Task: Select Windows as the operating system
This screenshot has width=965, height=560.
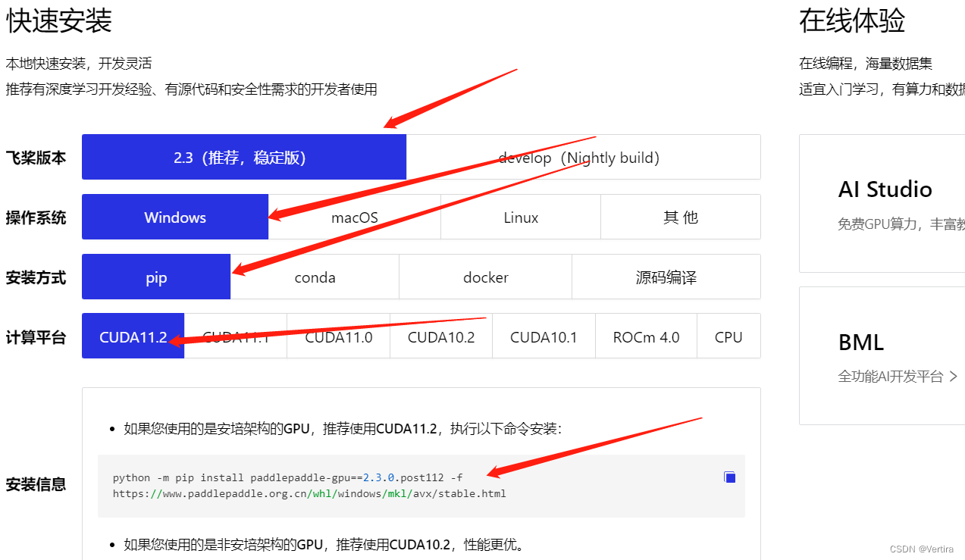Action: [174, 217]
